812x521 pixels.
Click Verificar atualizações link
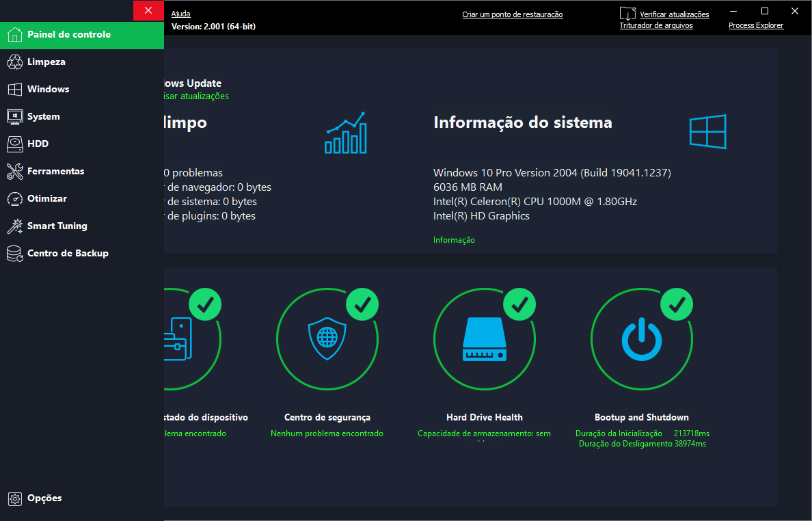click(x=675, y=14)
